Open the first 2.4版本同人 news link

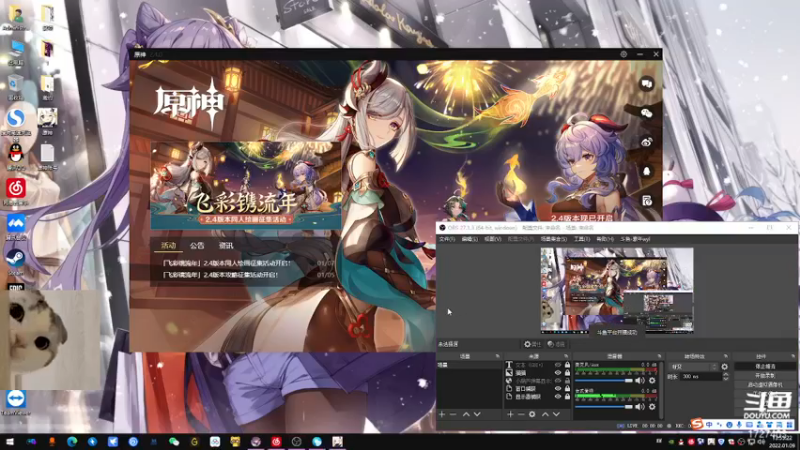coord(227,263)
